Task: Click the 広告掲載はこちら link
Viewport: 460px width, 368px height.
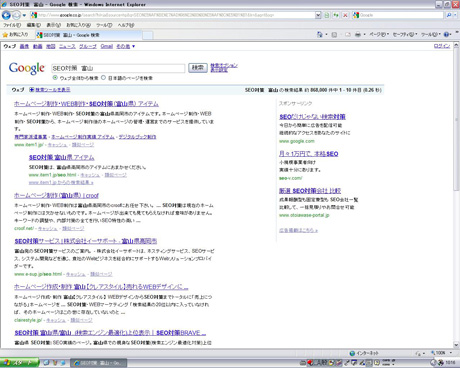Action: pyautogui.click(x=298, y=230)
